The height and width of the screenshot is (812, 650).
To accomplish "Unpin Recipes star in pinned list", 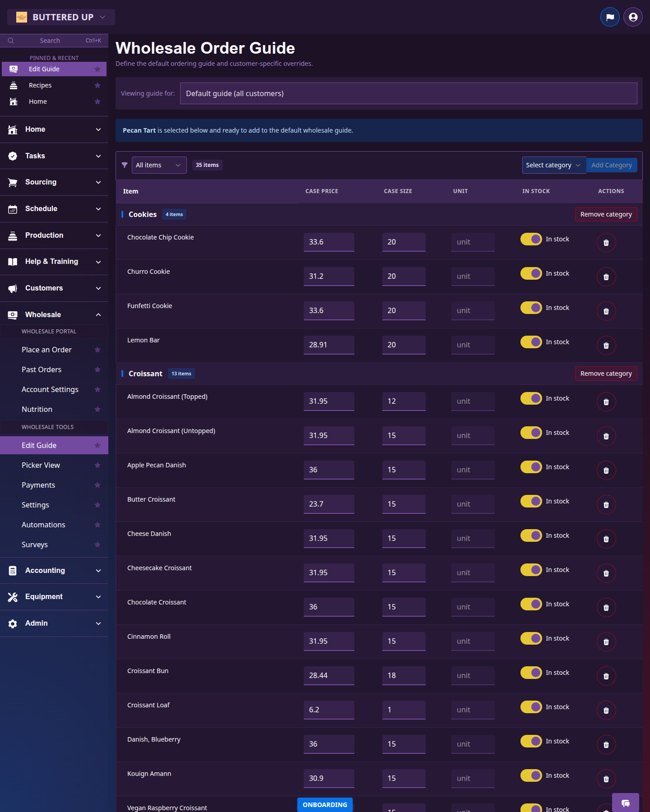I will (97, 85).
